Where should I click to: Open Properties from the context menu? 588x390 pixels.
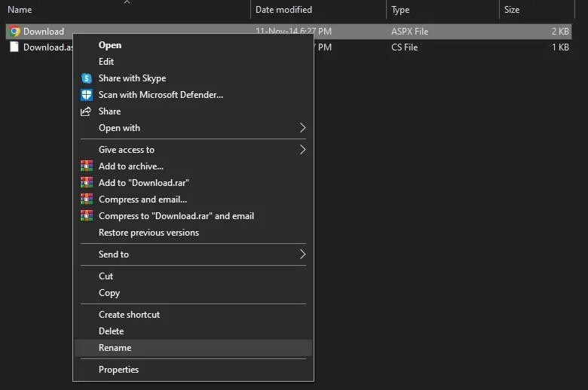118,370
